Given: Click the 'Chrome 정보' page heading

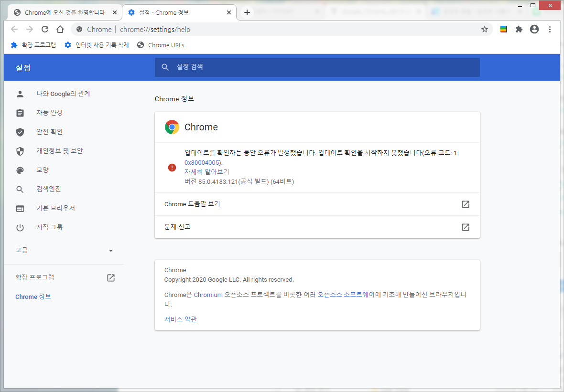Looking at the screenshot, I should [174, 99].
